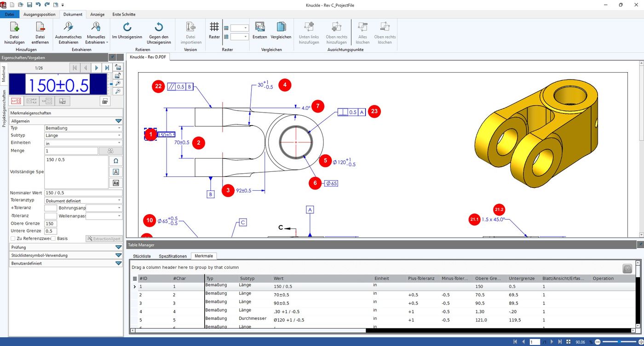This screenshot has width=644, height=346.
Task: Select the 'Im Uhrzeigersinn' rotate tool
Action: point(126,32)
